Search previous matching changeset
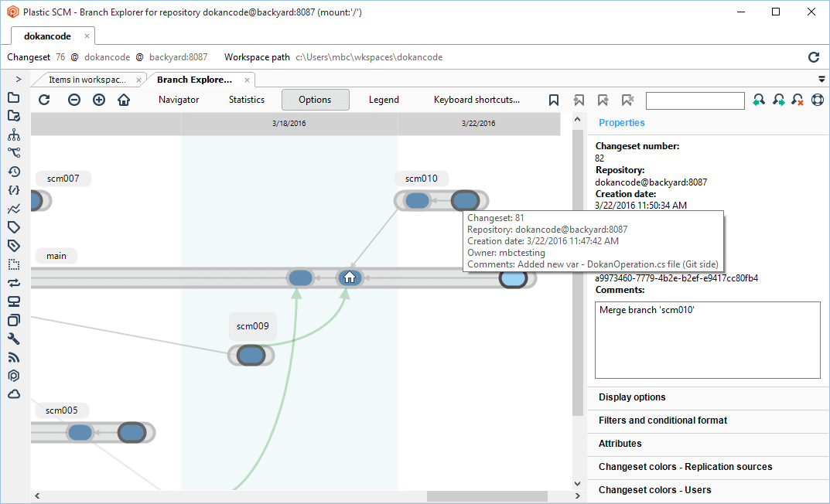 click(x=759, y=100)
